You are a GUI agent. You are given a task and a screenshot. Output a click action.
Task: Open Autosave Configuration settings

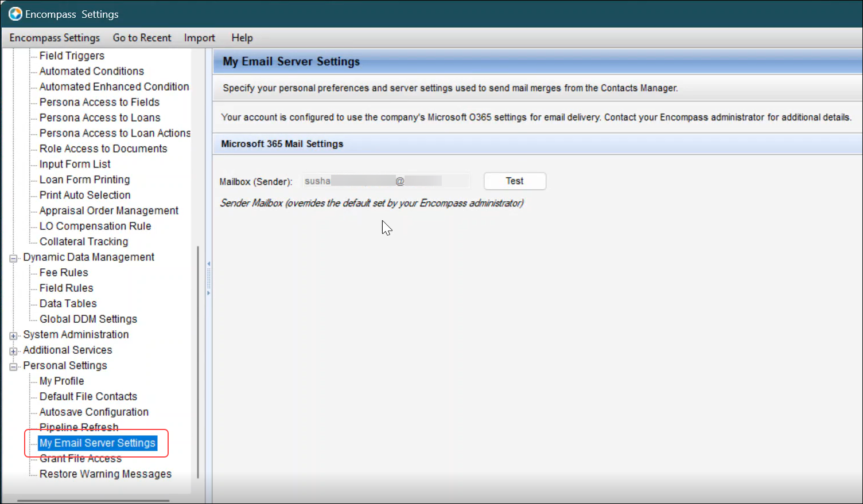coord(94,412)
